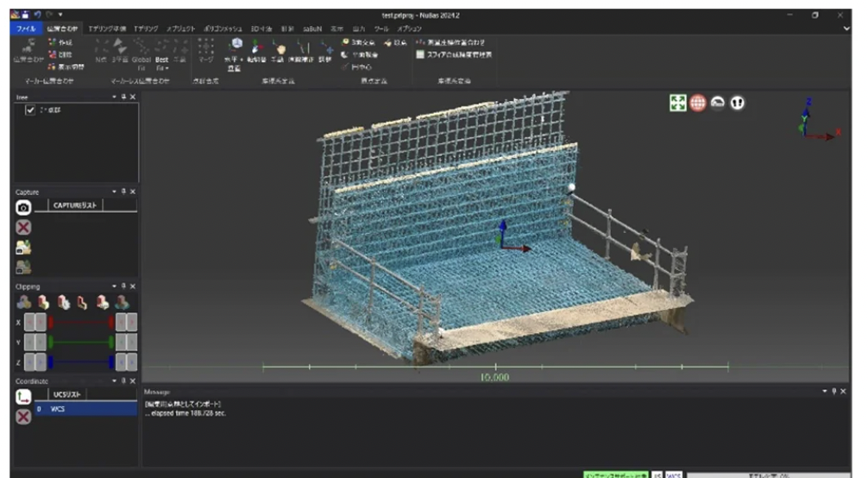Click the red X icon in Coordinate panel
This screenshot has height=478, width=868.
tap(24, 416)
